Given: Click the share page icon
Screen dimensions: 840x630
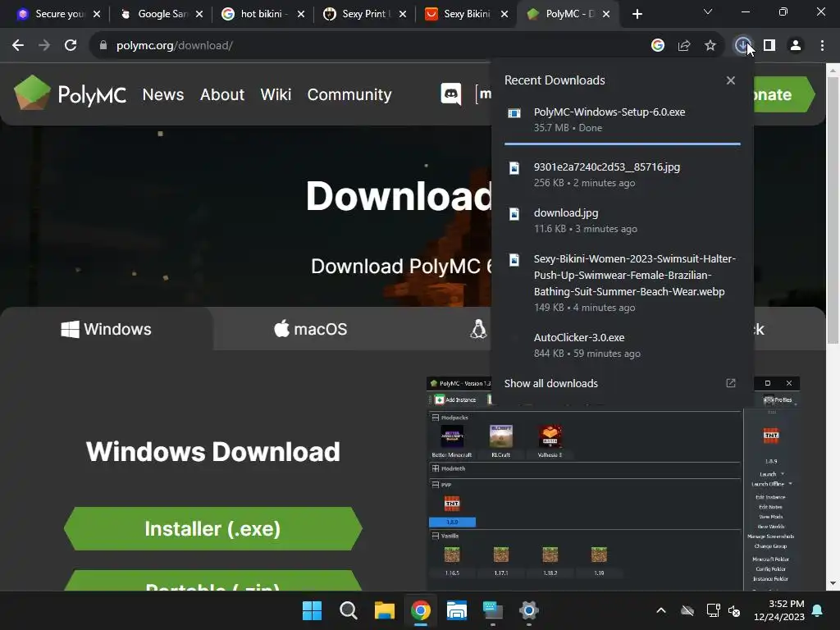Looking at the screenshot, I should (684, 46).
